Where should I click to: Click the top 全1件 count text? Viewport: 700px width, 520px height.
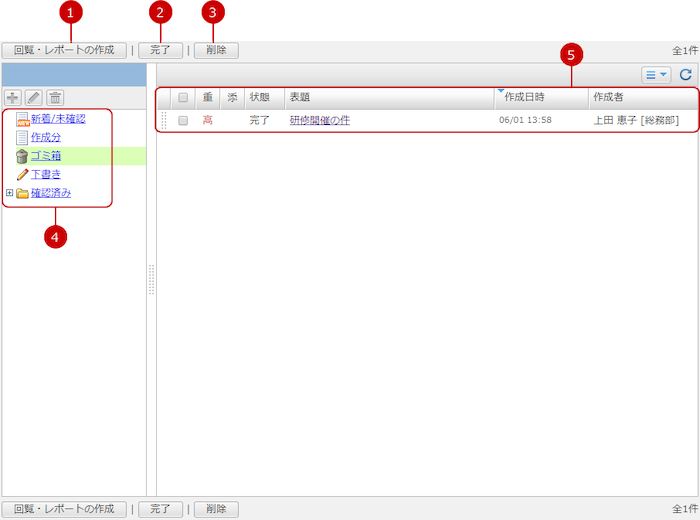685,50
